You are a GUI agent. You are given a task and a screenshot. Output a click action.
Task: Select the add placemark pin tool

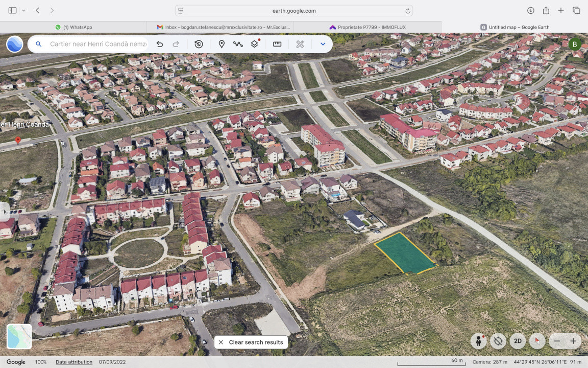point(222,44)
